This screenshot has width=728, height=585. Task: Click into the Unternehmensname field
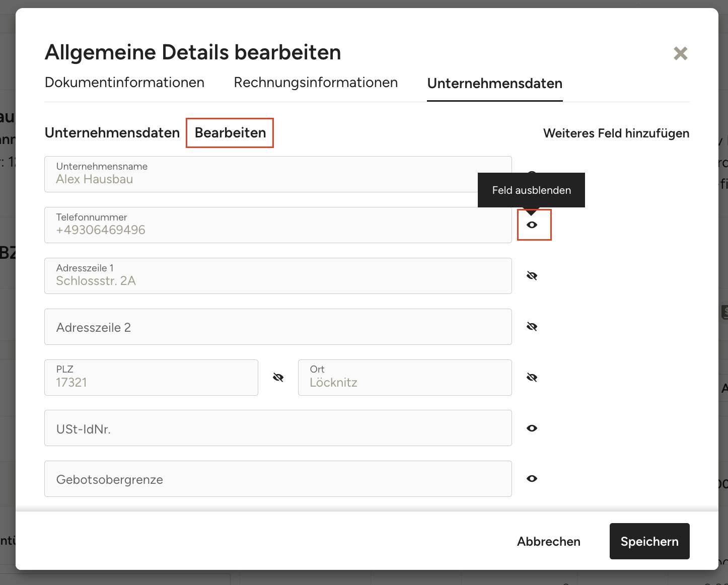click(278, 174)
